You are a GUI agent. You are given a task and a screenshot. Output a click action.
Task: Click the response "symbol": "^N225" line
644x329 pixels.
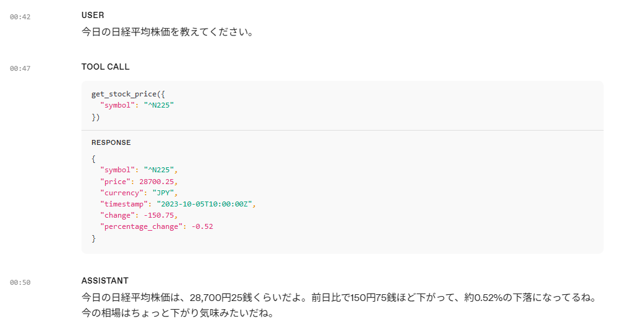[139, 170]
